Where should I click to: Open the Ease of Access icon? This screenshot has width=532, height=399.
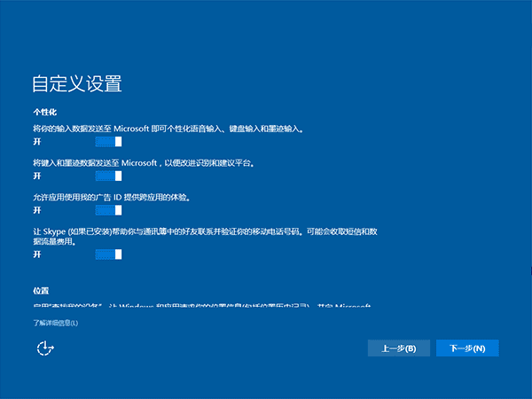(45, 348)
